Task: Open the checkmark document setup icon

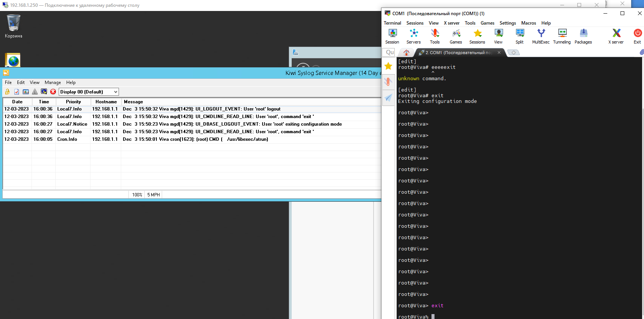Action: point(17,92)
